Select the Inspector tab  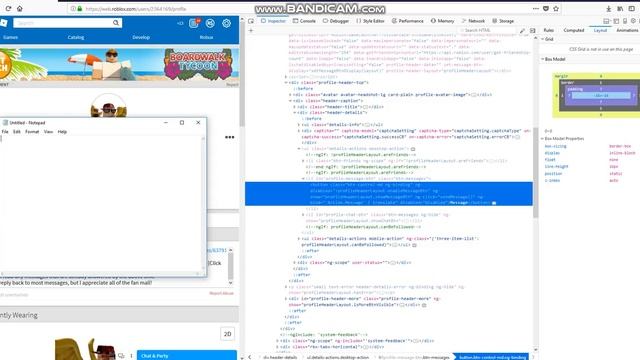(273, 21)
